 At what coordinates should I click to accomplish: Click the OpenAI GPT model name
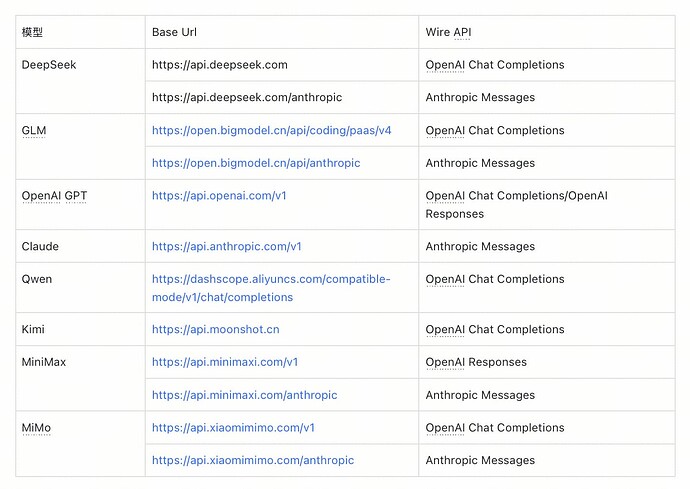pyautogui.click(x=54, y=195)
